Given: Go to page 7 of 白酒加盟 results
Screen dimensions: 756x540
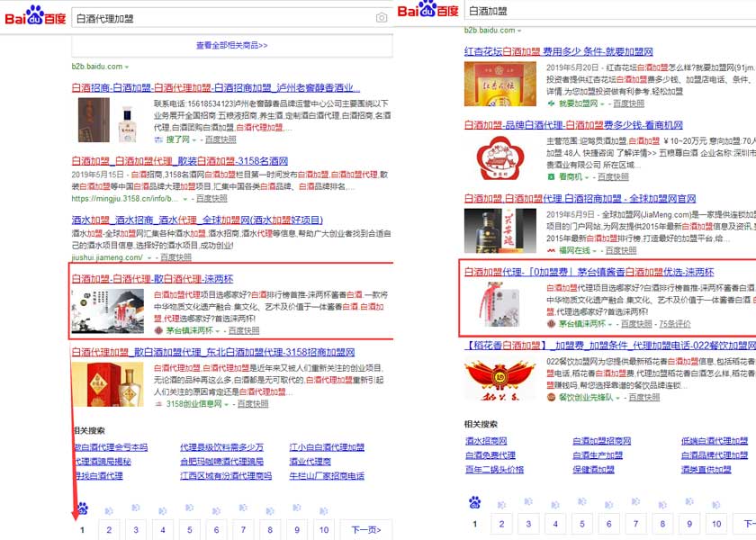Looking at the screenshot, I should point(636,524).
